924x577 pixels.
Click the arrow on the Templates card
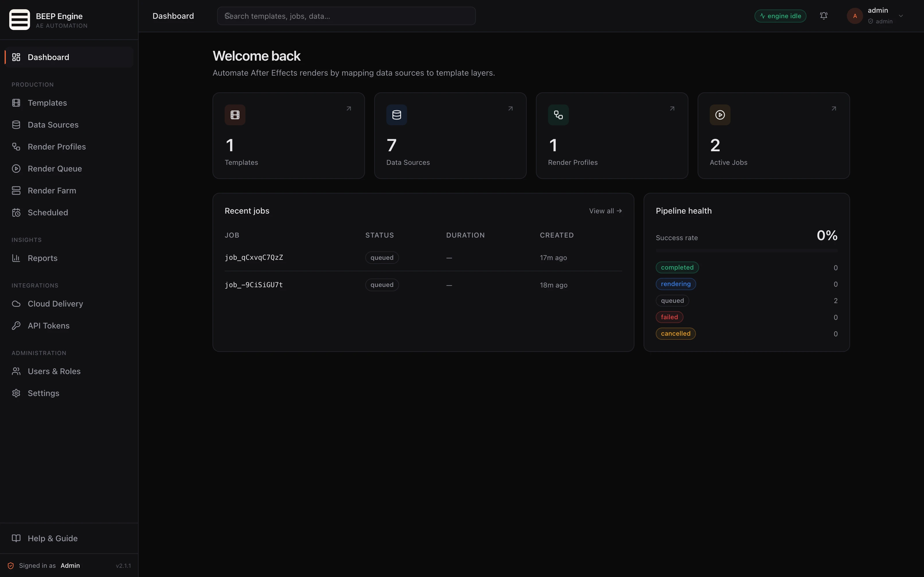[349, 109]
